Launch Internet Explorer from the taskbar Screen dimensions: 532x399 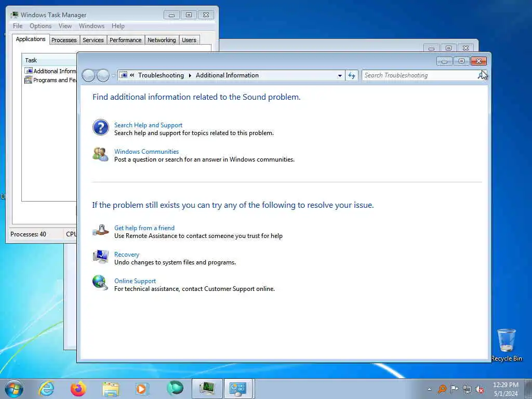click(46, 389)
